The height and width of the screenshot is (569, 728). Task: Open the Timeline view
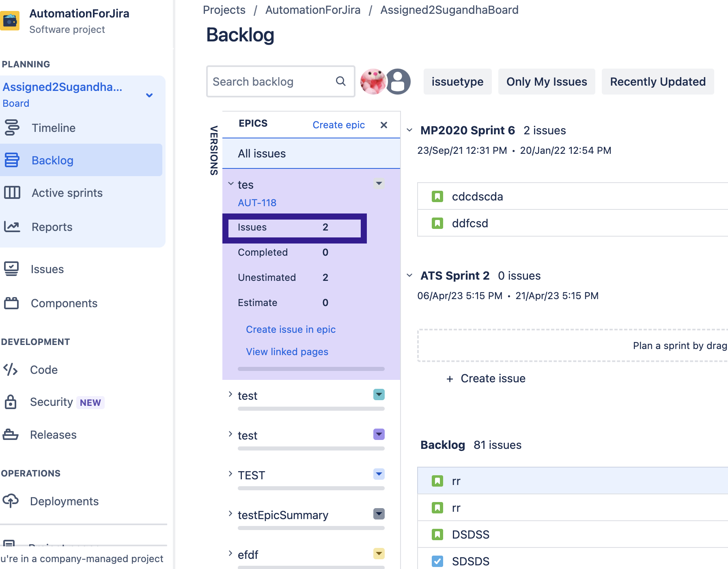pyautogui.click(x=13, y=127)
